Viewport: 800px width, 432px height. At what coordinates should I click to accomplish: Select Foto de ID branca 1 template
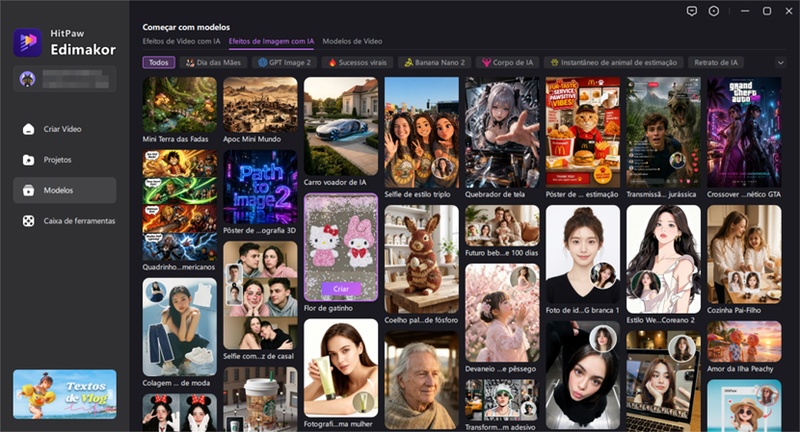tap(583, 255)
